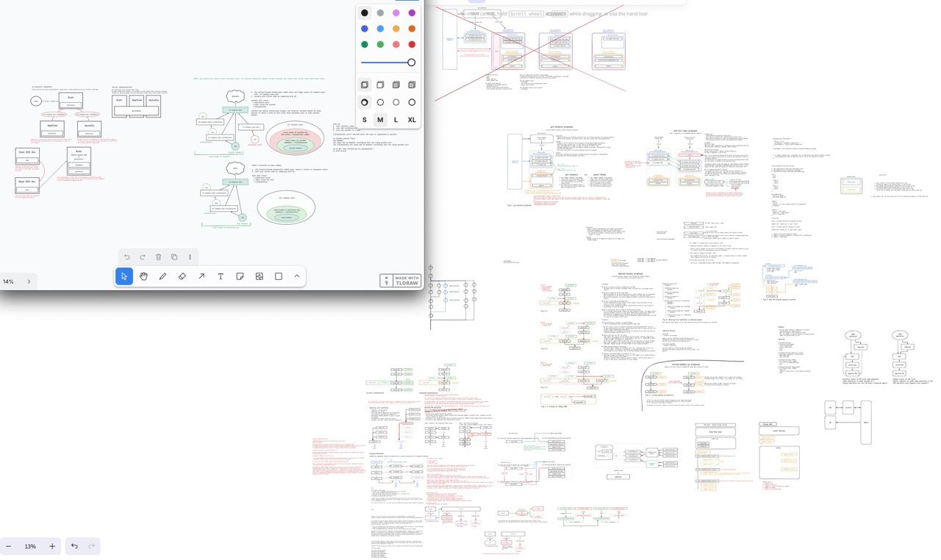The width and height of the screenshot is (941, 560).
Task: Expand the 14% zoom menu chevron
Action: (29, 281)
